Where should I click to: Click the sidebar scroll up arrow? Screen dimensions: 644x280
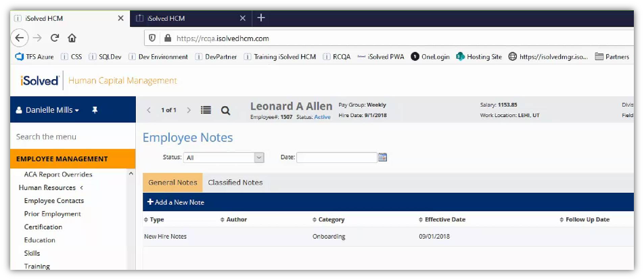(131, 174)
